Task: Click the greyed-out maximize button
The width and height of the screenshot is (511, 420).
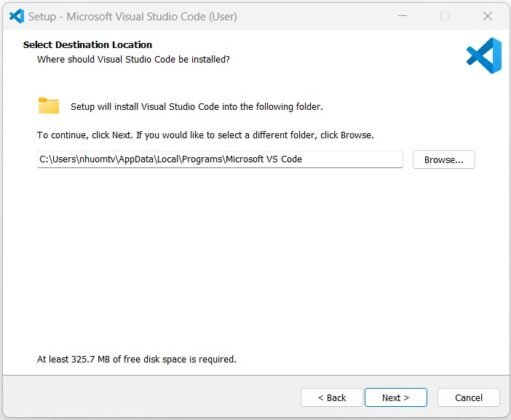Action: point(445,16)
